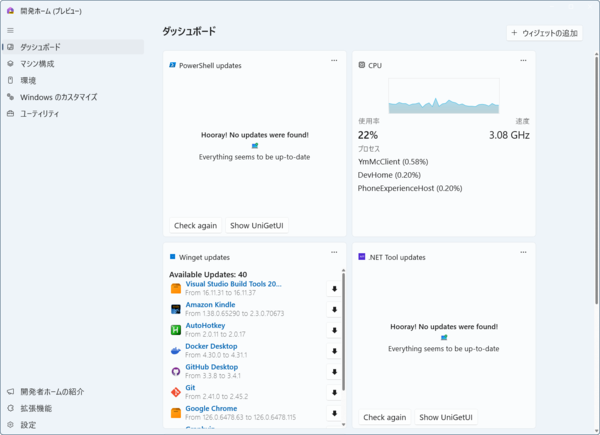Image resolution: width=600 pixels, height=435 pixels.
Task: Update GitHub Desktop using the arrow icon
Action: coord(333,372)
